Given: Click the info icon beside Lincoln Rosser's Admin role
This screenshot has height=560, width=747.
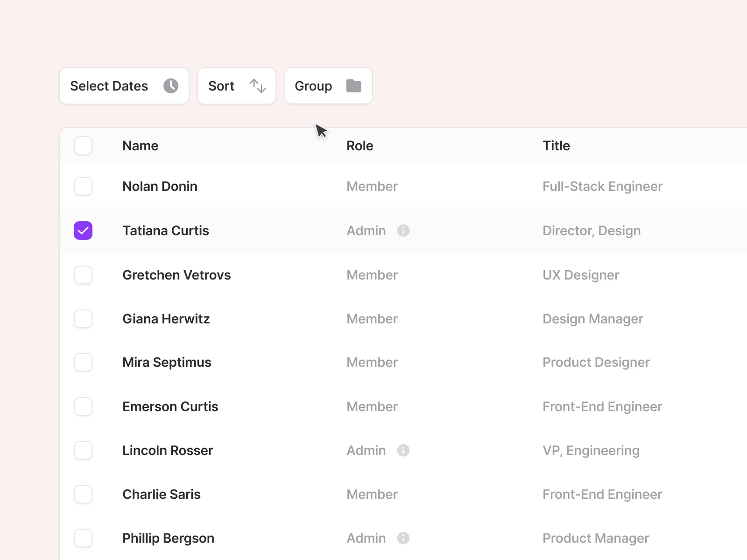Looking at the screenshot, I should tap(403, 450).
